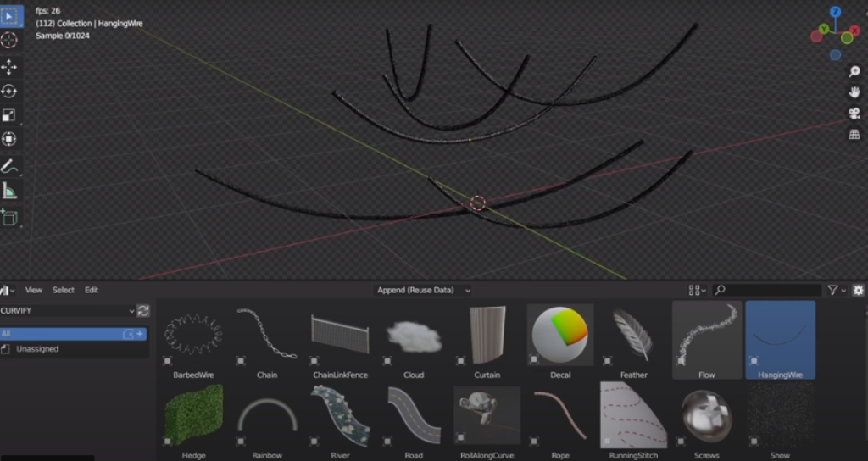The width and height of the screenshot is (868, 461).
Task: Open the CURVIFY library dropdown
Action: [68, 311]
